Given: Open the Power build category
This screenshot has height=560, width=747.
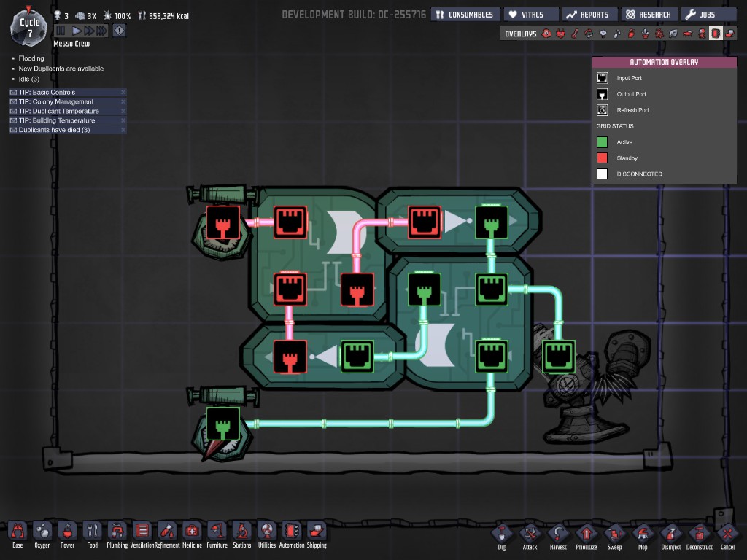Looking at the screenshot, I should 67,533.
